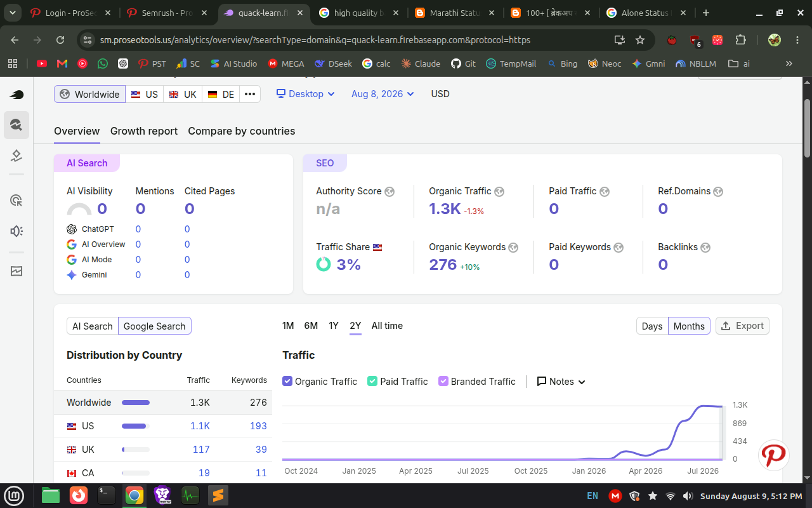
Task: Open the UK keywords count 39 link
Action: (x=261, y=450)
